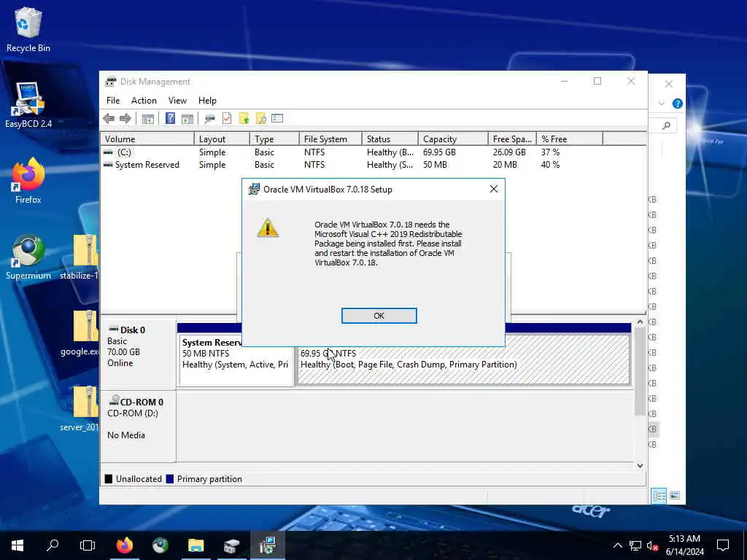The image size is (747, 560).
Task: Sort by the Type column header
Action: [x=274, y=139]
